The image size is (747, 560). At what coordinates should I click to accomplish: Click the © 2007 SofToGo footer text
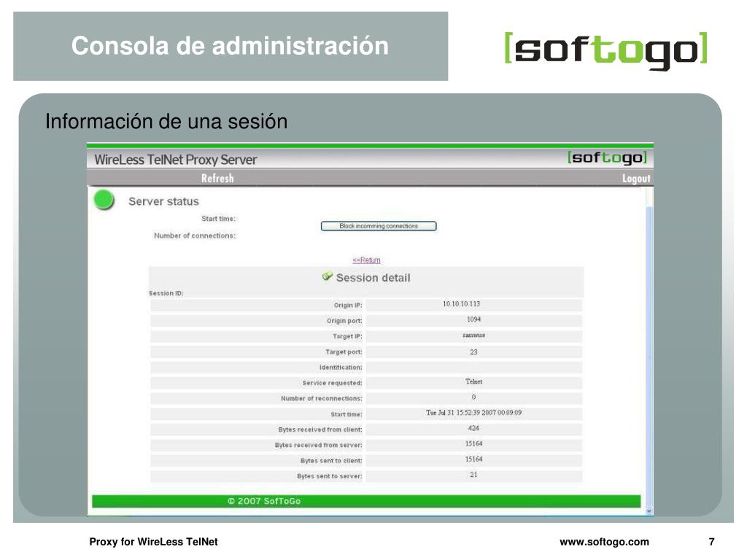point(264,501)
